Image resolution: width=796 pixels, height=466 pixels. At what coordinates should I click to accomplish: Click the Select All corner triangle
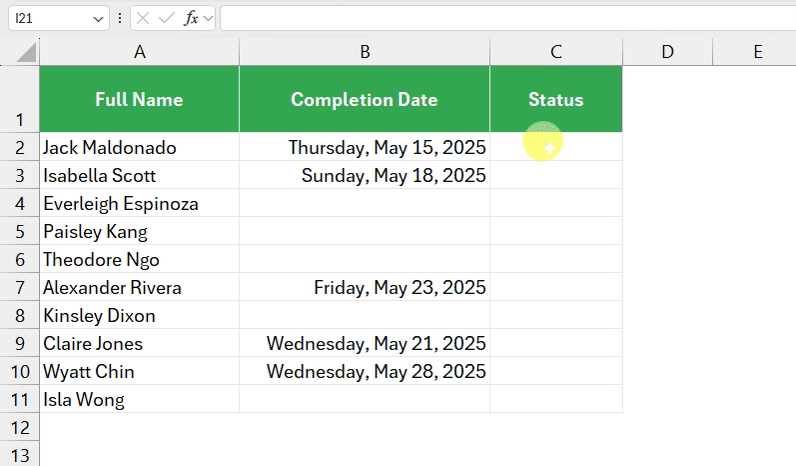[26, 52]
